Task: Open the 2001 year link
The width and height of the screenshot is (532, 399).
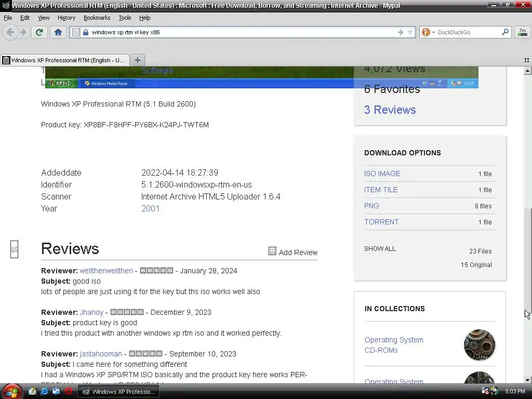Action: point(150,208)
